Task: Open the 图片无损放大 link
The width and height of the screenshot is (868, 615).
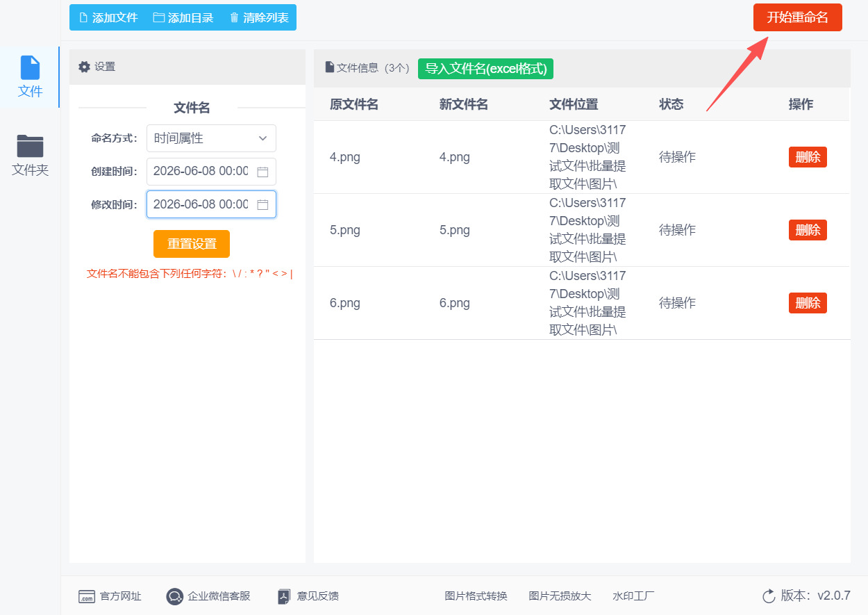Action: (560, 596)
